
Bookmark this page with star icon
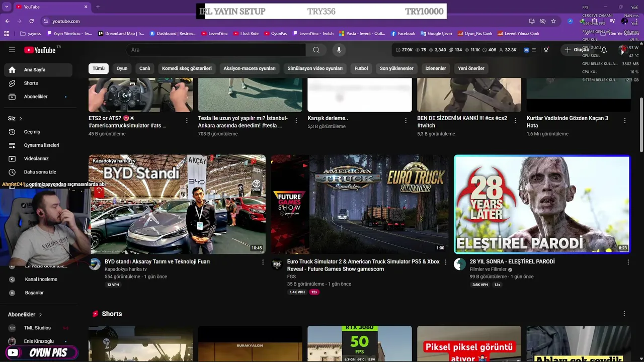[553, 21]
